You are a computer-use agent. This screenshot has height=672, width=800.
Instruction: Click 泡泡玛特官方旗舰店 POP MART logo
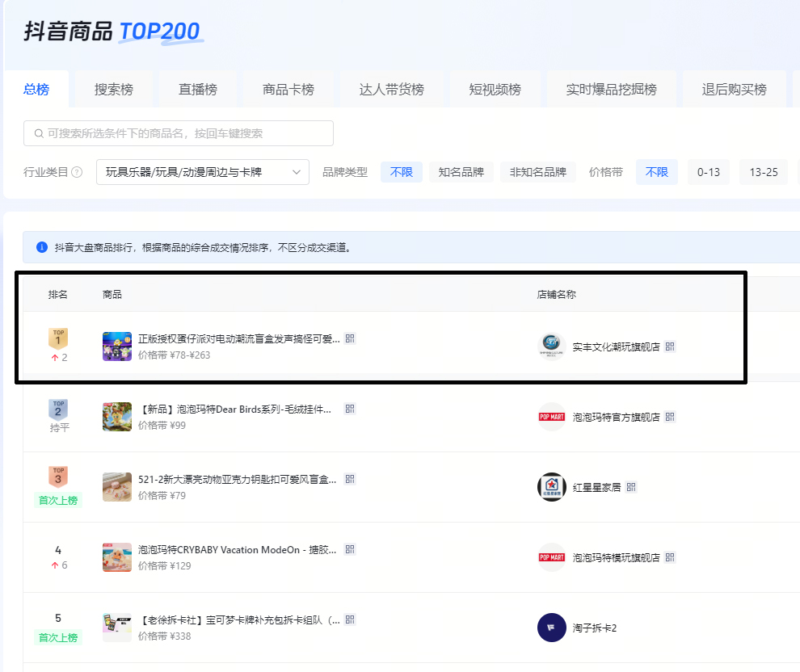pyautogui.click(x=552, y=417)
